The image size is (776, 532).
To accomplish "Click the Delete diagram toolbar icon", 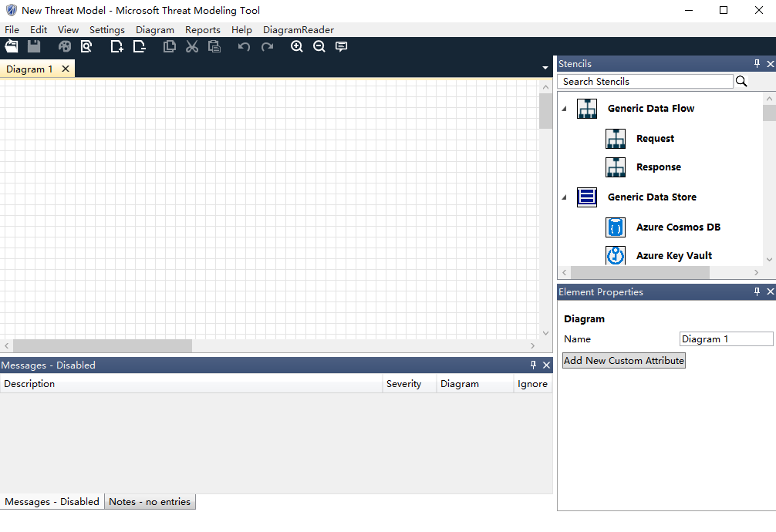I will (x=139, y=47).
